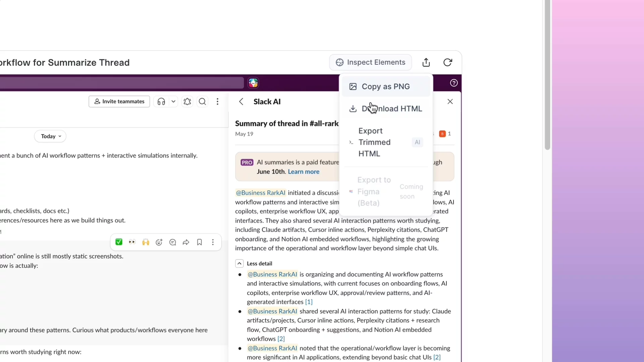Select Export Trimmed HTML option

click(x=386, y=142)
